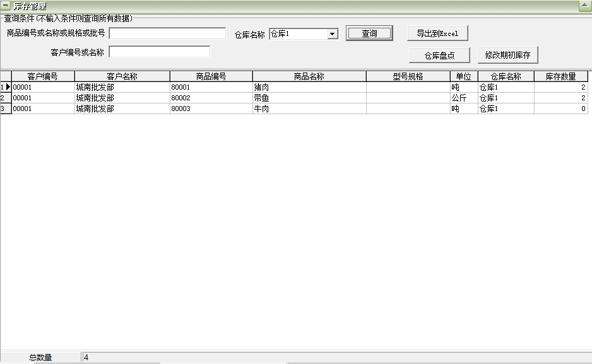Open the 仓库名称 dropdown arrow

click(x=332, y=34)
